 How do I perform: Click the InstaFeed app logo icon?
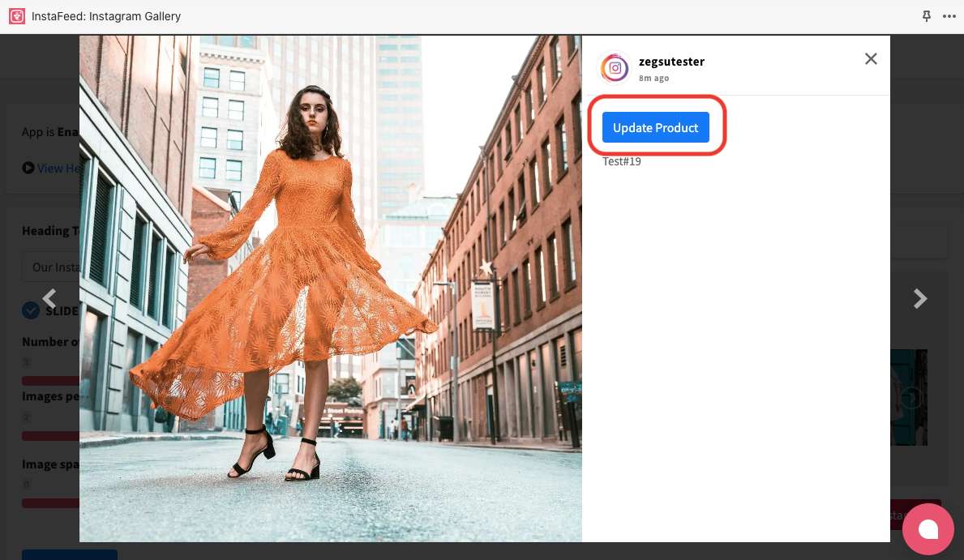(17, 16)
